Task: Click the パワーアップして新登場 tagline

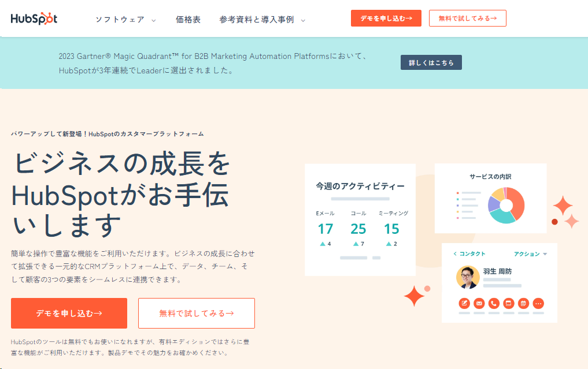Action: pos(107,134)
